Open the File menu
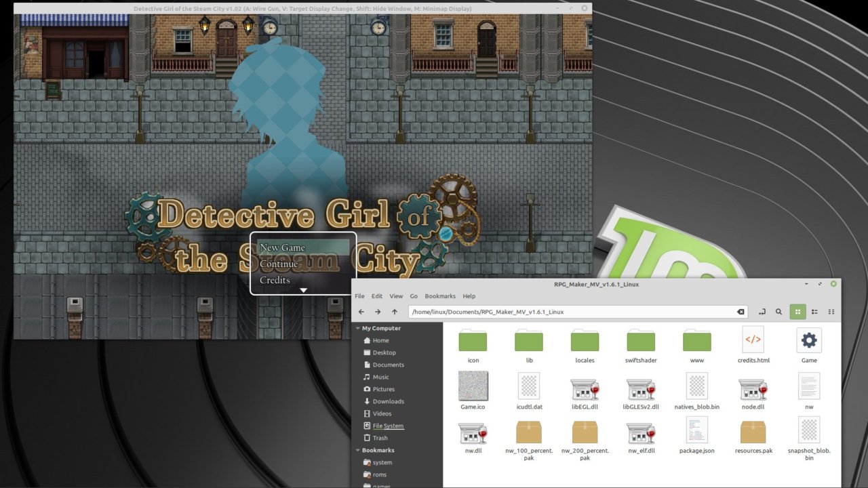The height and width of the screenshot is (488, 868). pyautogui.click(x=359, y=296)
